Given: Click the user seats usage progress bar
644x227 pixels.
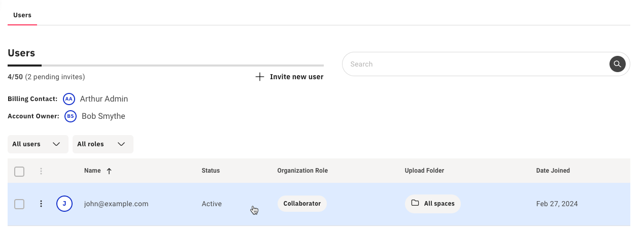Looking at the screenshot, I should (x=165, y=66).
